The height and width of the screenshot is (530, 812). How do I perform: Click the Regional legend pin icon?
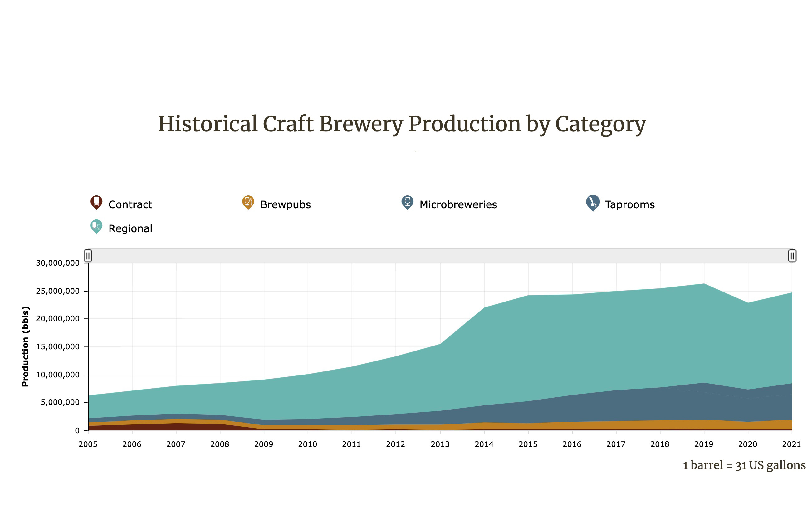pos(96,227)
